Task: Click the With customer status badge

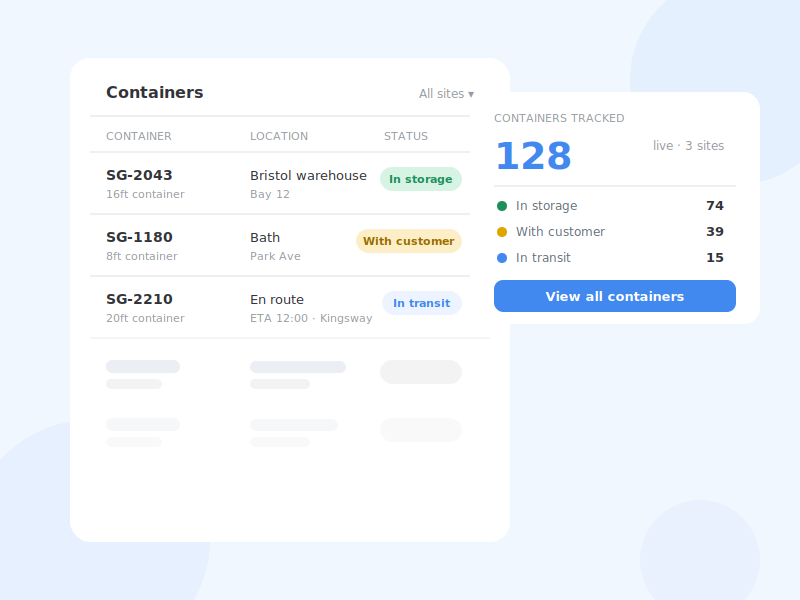Action: coord(409,241)
